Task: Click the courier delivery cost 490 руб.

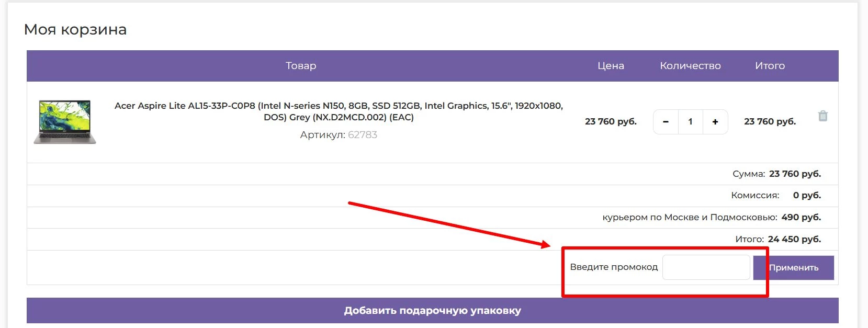Action: tap(801, 217)
